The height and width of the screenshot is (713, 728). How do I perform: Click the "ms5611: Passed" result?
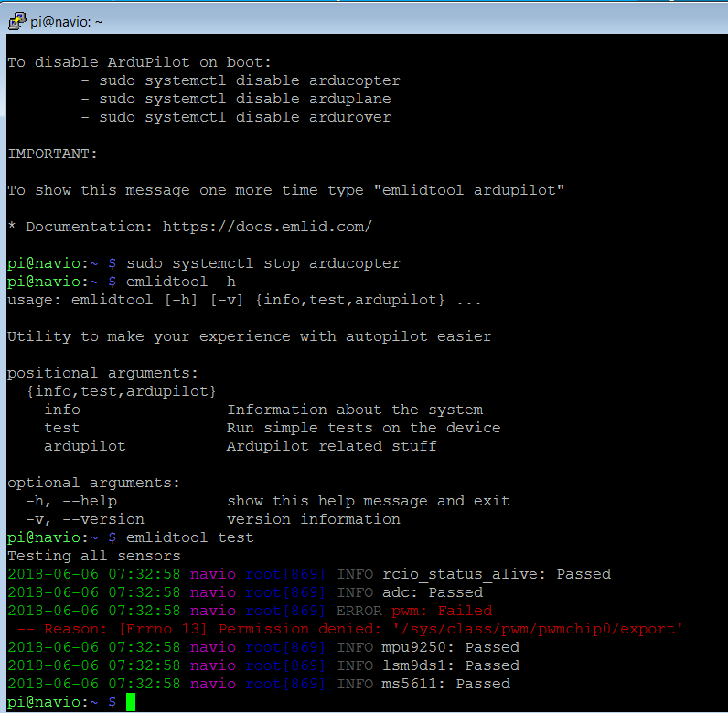445,685
